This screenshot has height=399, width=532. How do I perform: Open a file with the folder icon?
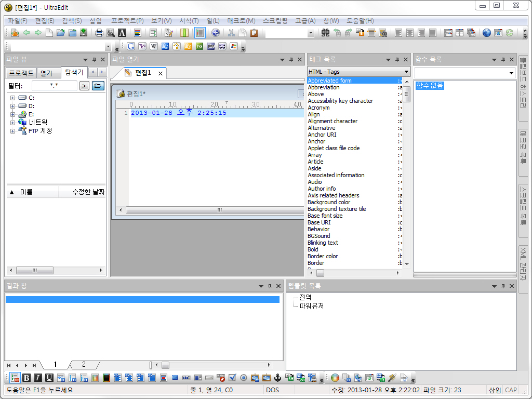point(61,33)
